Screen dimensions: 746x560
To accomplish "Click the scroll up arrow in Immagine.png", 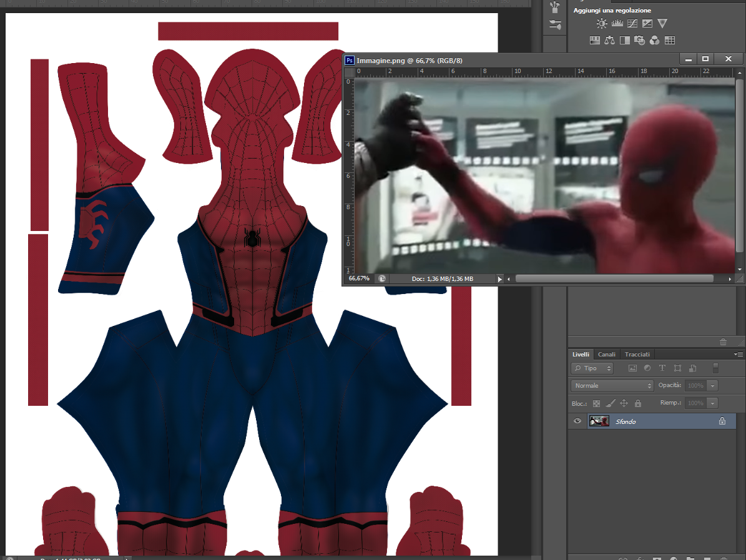I will pyautogui.click(x=739, y=73).
